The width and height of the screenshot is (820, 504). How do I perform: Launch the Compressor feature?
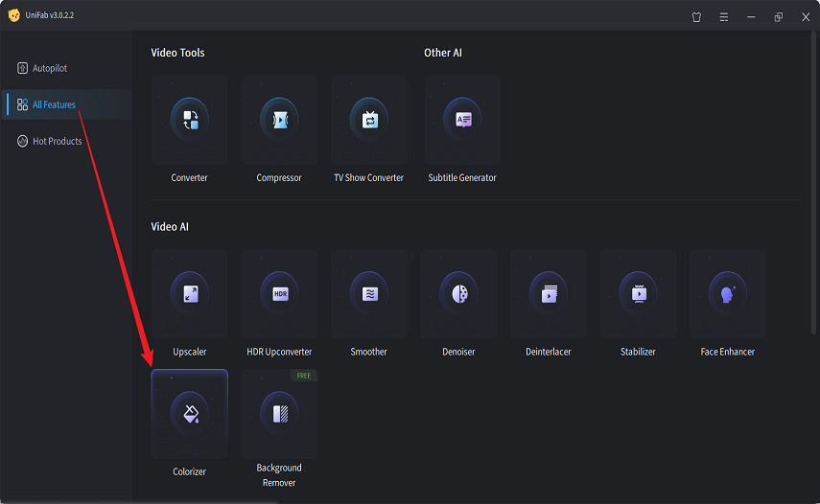(x=279, y=121)
